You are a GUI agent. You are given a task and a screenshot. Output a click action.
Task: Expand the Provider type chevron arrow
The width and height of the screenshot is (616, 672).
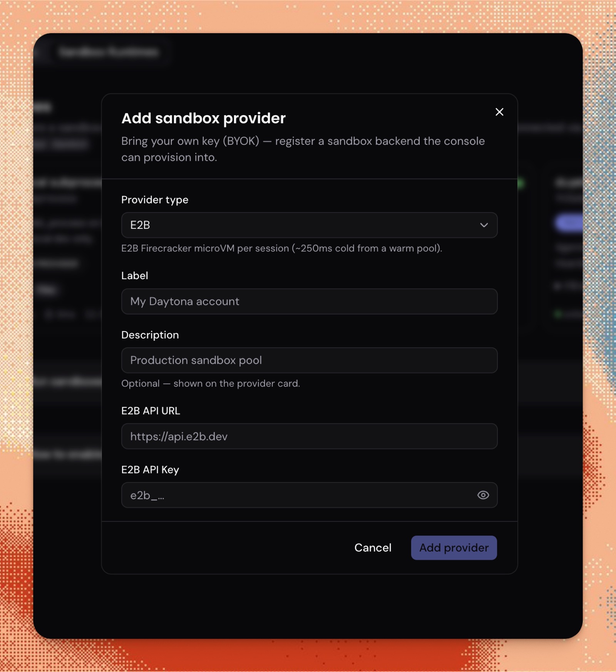484,225
